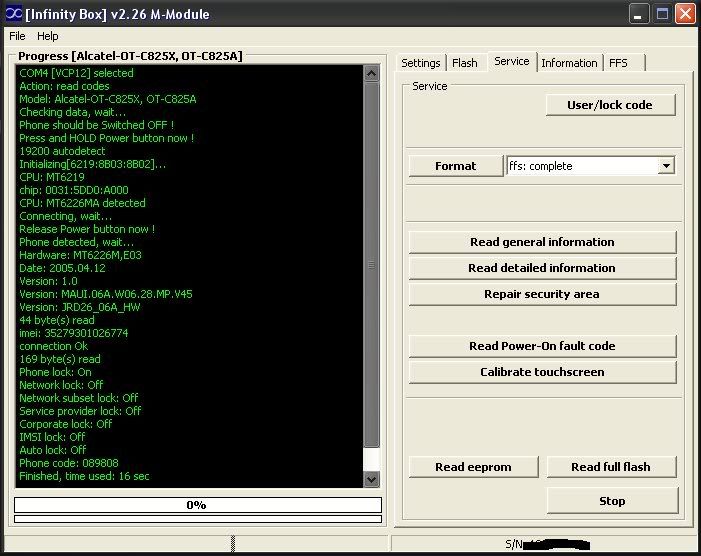
Task: Expand the ffs: complete dropdown arrow
Action: 666,166
